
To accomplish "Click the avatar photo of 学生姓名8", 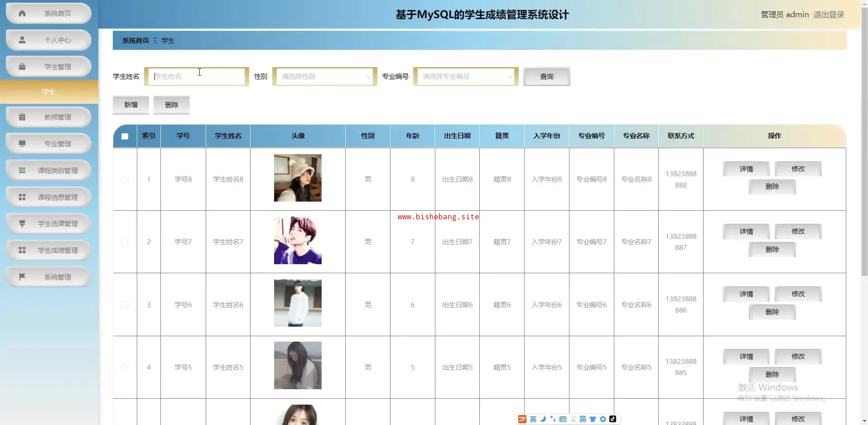I will (298, 178).
